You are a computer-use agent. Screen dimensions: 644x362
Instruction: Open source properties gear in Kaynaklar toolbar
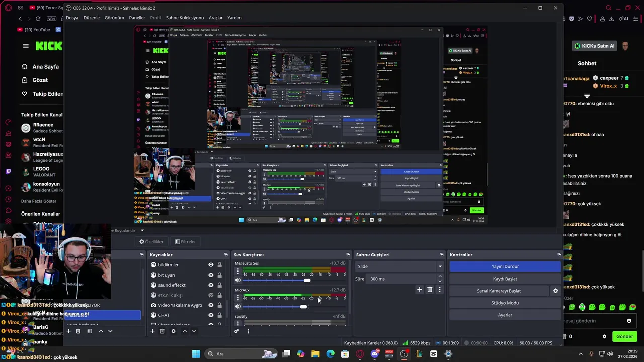(174, 331)
